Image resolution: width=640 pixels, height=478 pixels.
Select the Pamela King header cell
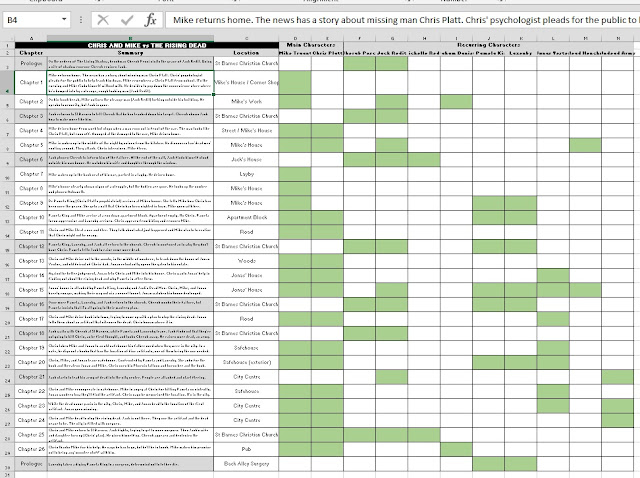489,53
